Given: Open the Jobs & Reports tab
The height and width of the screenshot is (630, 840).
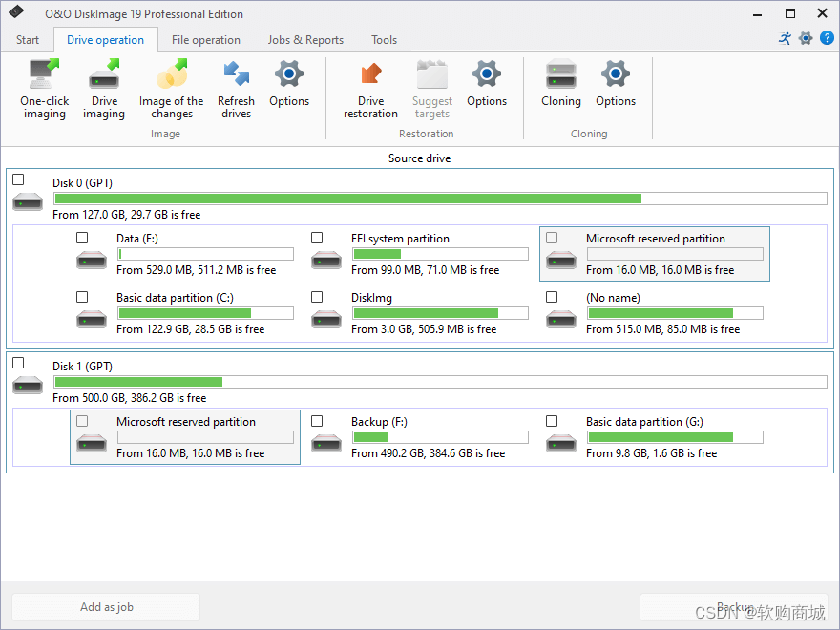Looking at the screenshot, I should click(x=305, y=40).
